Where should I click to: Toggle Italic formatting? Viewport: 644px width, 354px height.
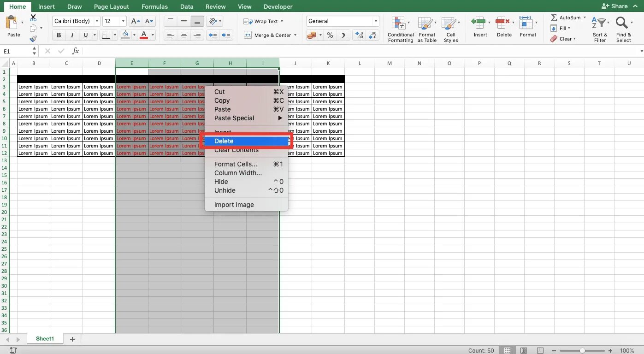(72, 35)
